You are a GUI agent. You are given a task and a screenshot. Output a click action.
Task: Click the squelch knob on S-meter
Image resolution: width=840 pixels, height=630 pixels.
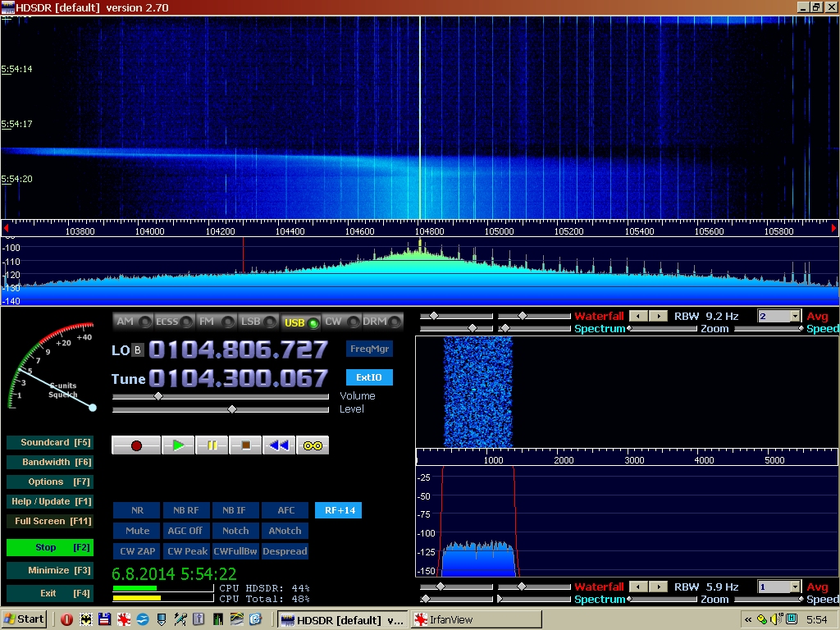pyautogui.click(x=93, y=408)
